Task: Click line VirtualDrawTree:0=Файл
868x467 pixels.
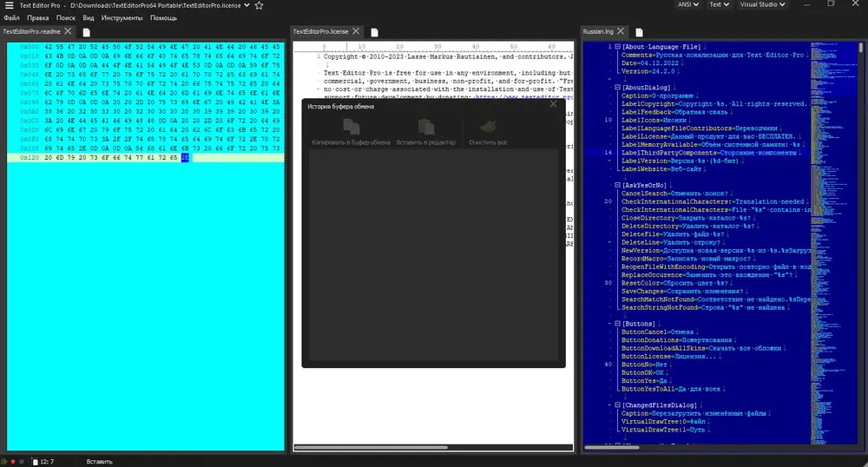Action: 663,422
